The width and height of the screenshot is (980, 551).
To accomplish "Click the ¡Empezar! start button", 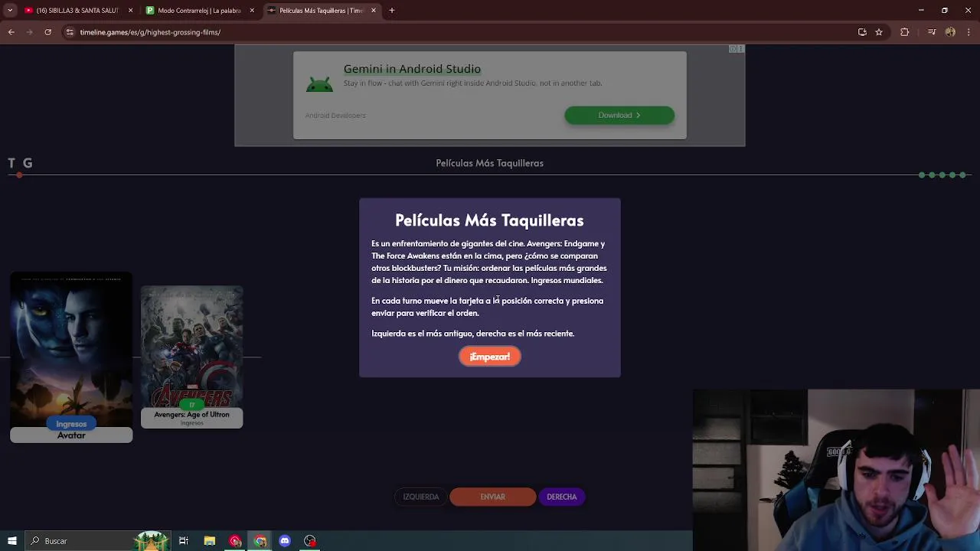I will pyautogui.click(x=490, y=357).
